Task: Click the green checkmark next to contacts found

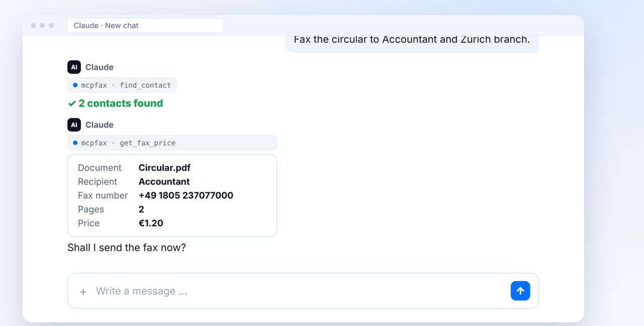Action: (x=72, y=104)
